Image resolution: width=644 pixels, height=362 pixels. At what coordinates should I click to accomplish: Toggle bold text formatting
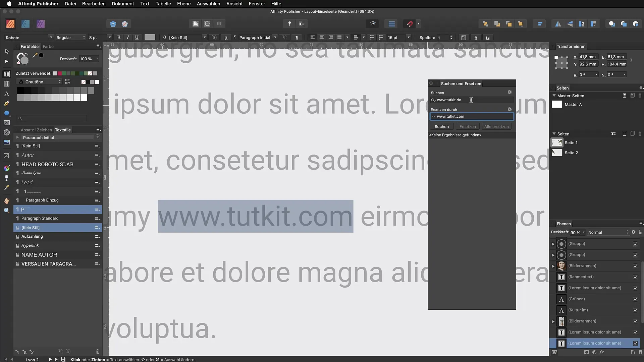pyautogui.click(x=119, y=38)
